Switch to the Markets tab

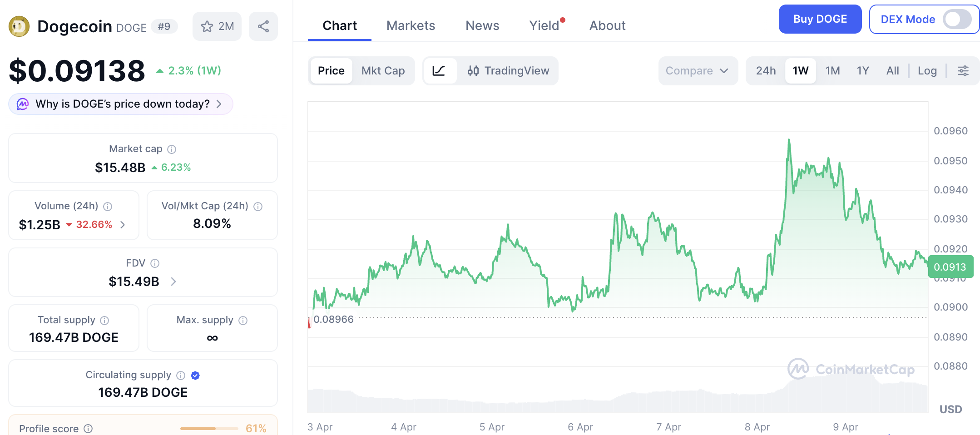[411, 25]
